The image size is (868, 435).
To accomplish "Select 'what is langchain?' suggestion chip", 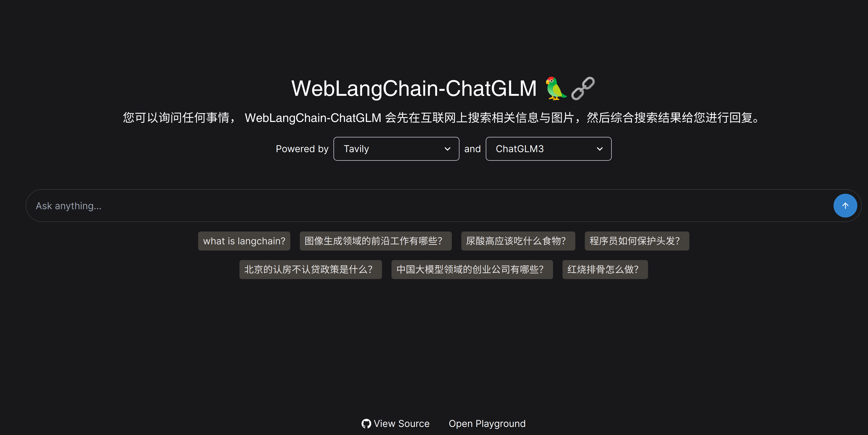I will point(244,241).
